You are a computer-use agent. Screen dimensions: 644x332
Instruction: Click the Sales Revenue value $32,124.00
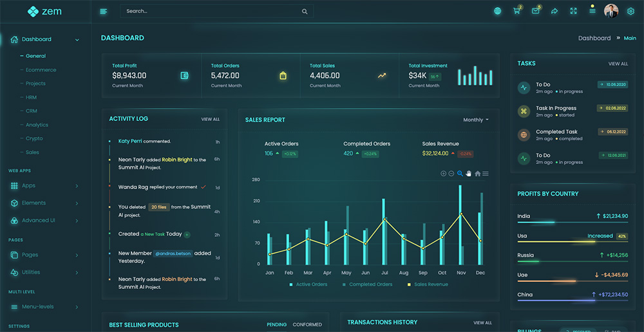(x=435, y=154)
